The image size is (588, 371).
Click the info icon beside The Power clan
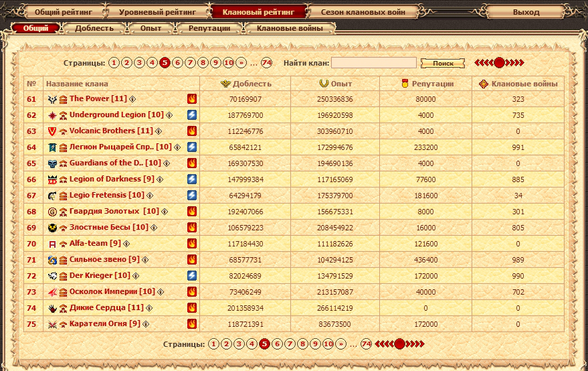click(132, 99)
